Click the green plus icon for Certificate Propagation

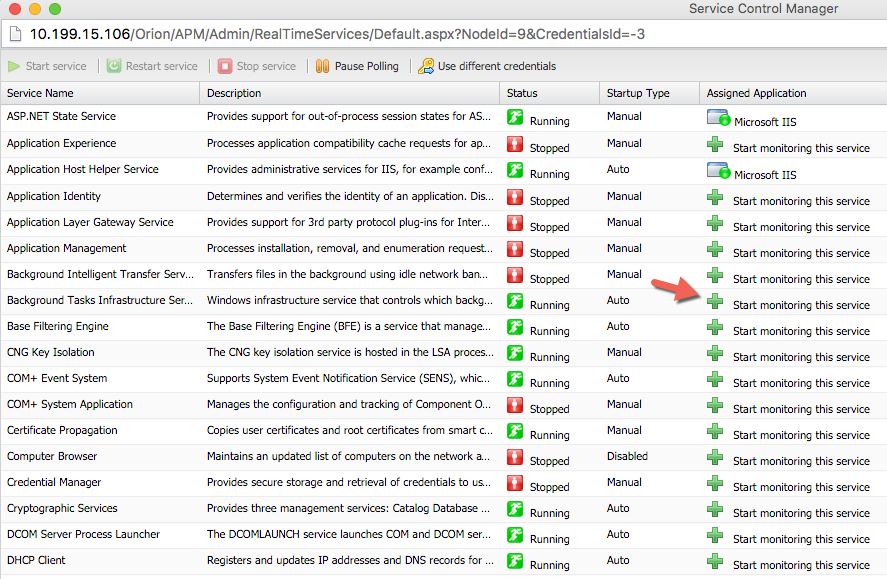point(715,431)
